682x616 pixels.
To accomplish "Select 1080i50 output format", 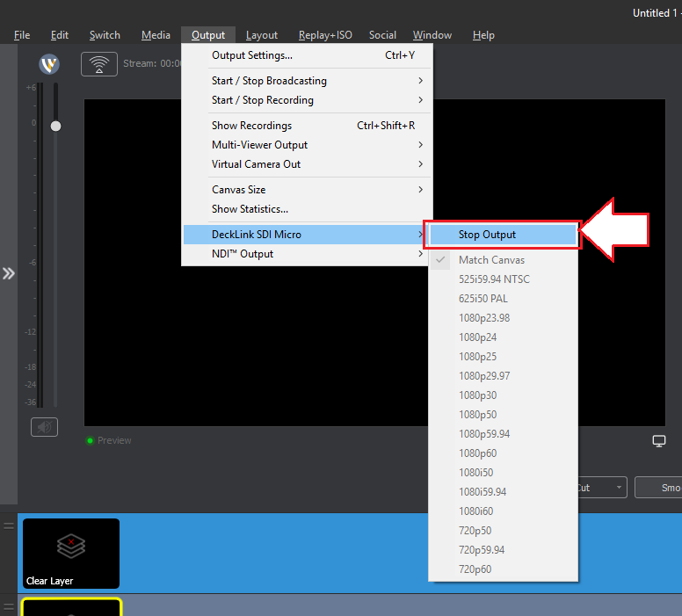I will tap(503, 473).
